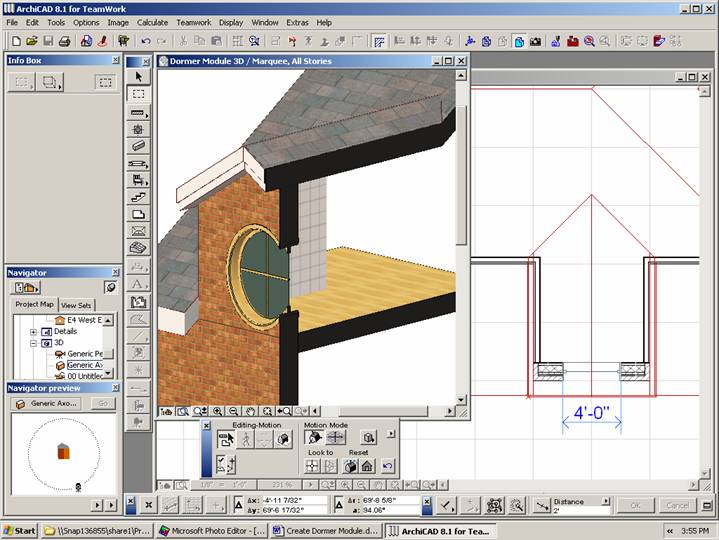Open the Options menu
Screen dimensions: 719x540
[86, 22]
